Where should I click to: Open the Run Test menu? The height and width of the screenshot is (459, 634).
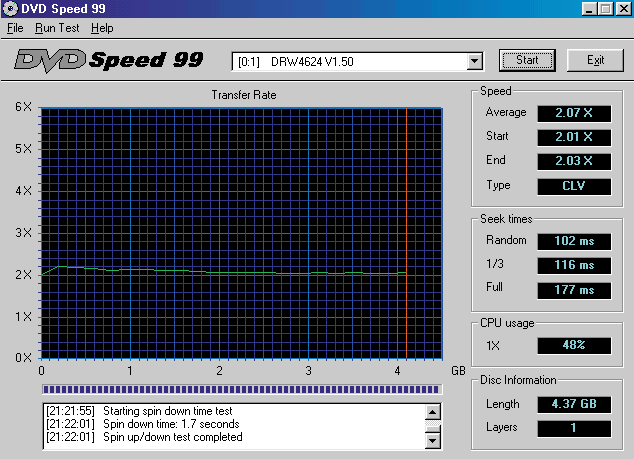coord(57,28)
